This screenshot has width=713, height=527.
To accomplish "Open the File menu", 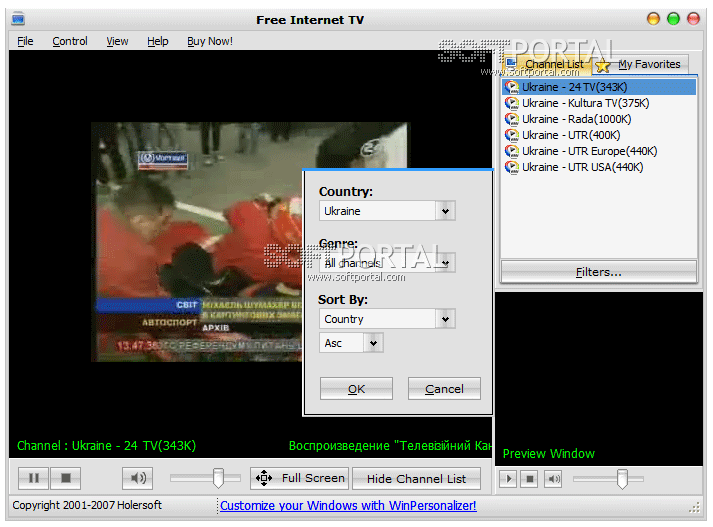I will coord(25,41).
